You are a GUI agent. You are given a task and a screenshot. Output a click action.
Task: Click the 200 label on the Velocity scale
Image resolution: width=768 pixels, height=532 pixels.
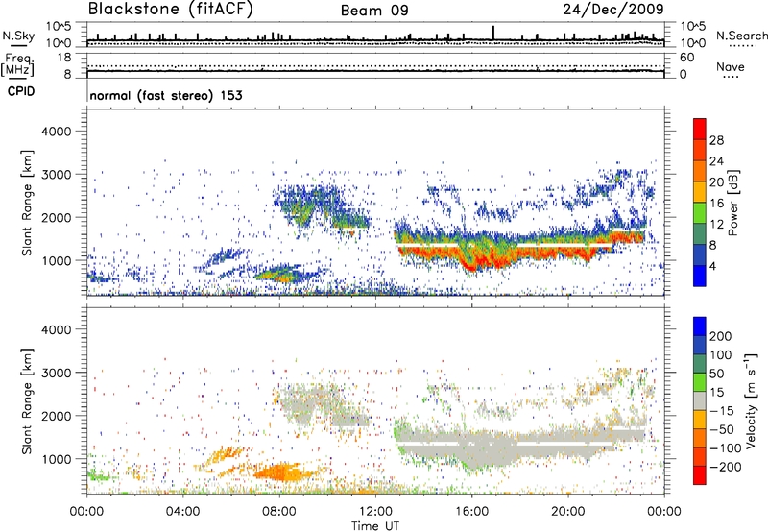pos(721,336)
